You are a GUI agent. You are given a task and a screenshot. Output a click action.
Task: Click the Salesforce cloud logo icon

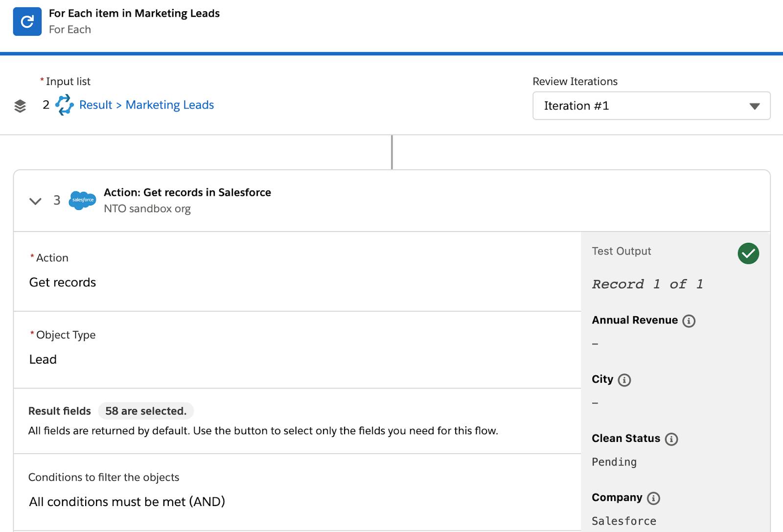(x=82, y=200)
